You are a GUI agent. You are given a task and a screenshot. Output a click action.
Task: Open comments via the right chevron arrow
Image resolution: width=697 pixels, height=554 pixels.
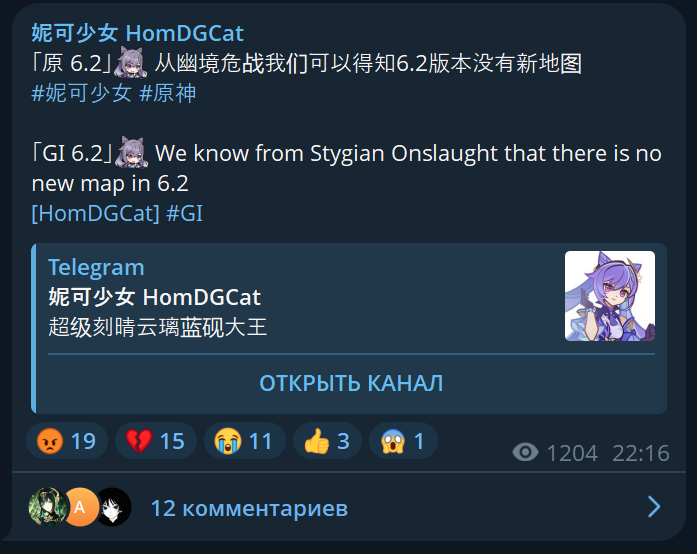coord(653,507)
